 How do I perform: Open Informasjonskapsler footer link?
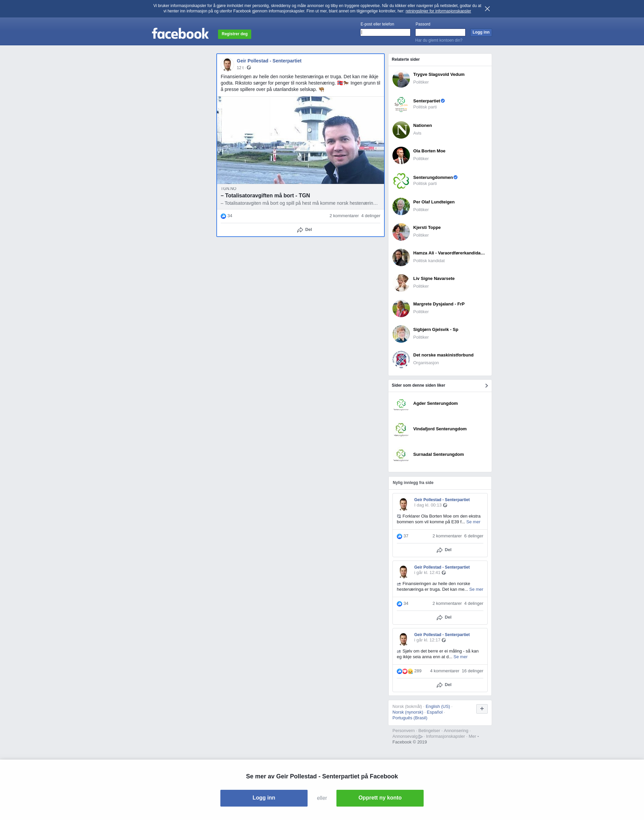(x=445, y=736)
